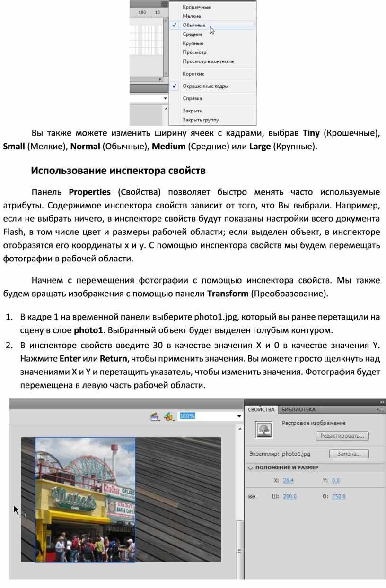The height and width of the screenshot is (588, 386).
Task: Click the Edit Symbols icon
Action: pos(168,416)
